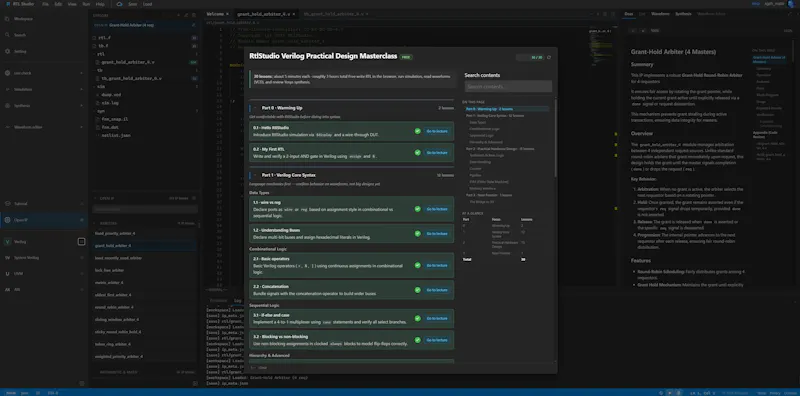
Task: Collapse the sim folder in explorer
Action: click(x=94, y=87)
